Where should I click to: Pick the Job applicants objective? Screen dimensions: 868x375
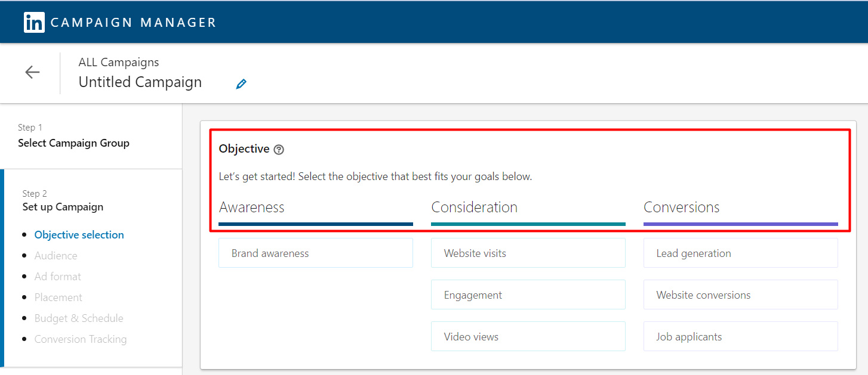pos(740,337)
